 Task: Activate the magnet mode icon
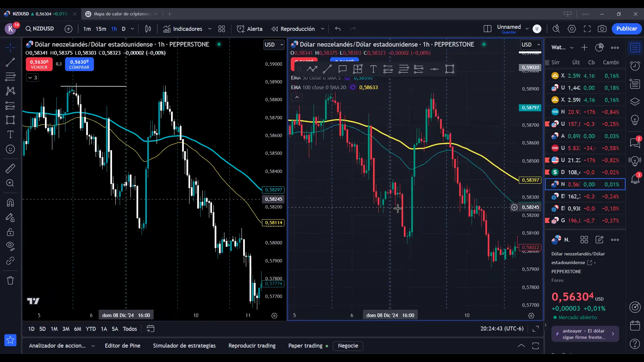(10, 203)
